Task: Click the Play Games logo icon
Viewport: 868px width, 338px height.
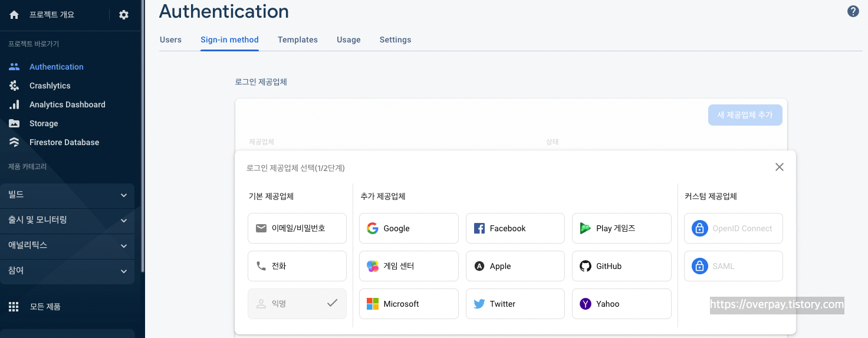Action: click(585, 228)
